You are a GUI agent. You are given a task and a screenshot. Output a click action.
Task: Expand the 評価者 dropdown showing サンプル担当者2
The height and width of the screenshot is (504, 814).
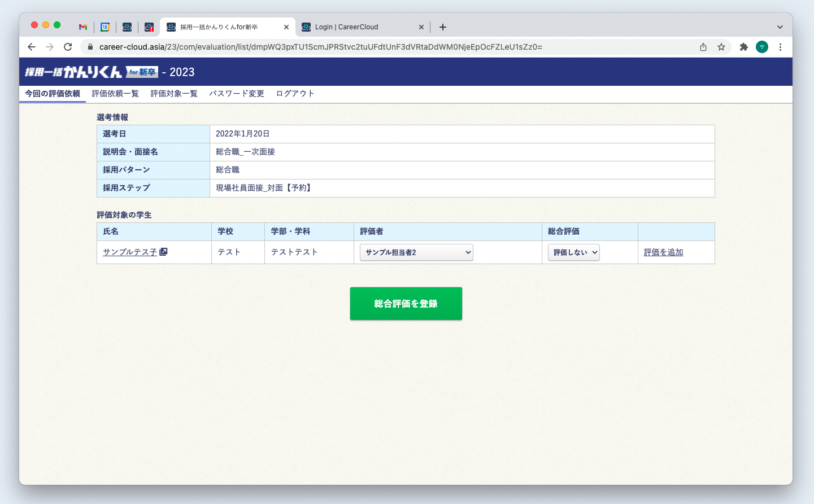[416, 252]
